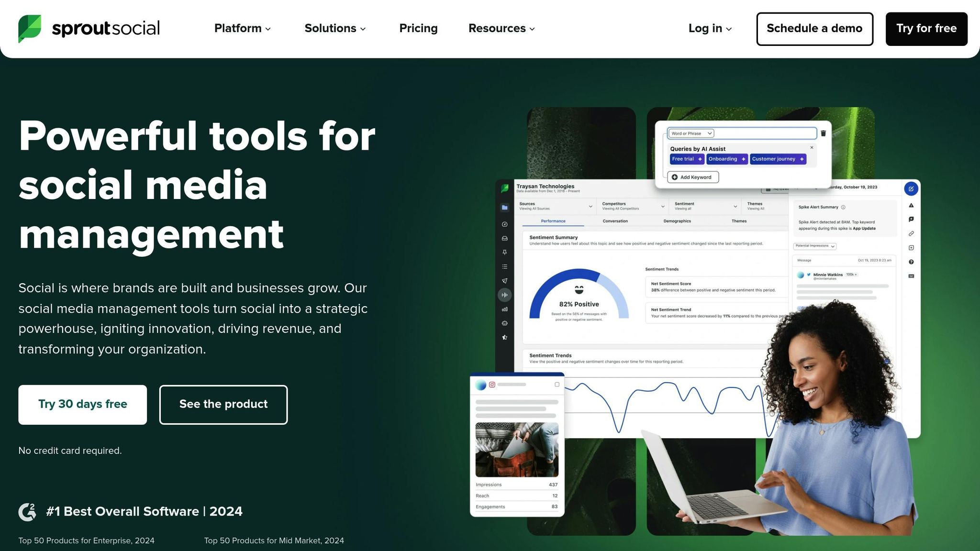
Task: Click the trash icon beside the keyword field
Action: [823, 133]
